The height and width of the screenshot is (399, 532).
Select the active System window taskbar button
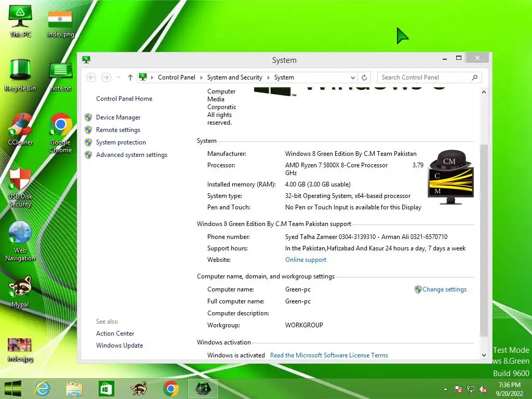(x=203, y=389)
